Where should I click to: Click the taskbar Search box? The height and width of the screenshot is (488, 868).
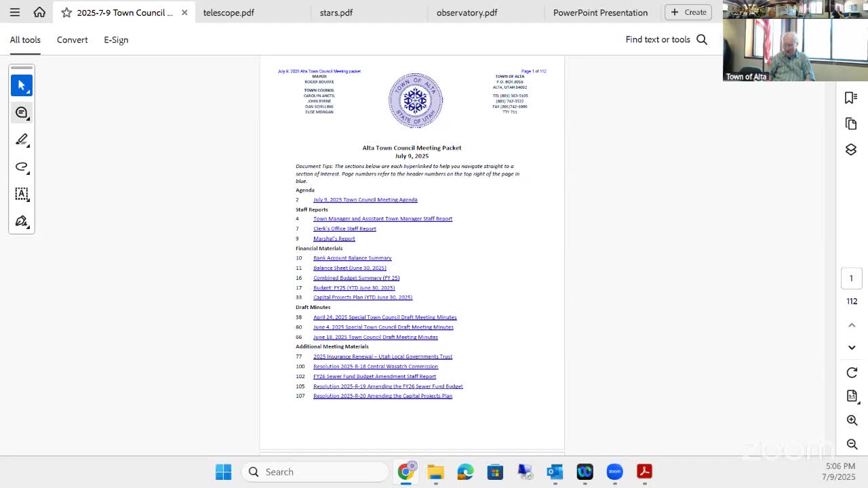click(315, 472)
